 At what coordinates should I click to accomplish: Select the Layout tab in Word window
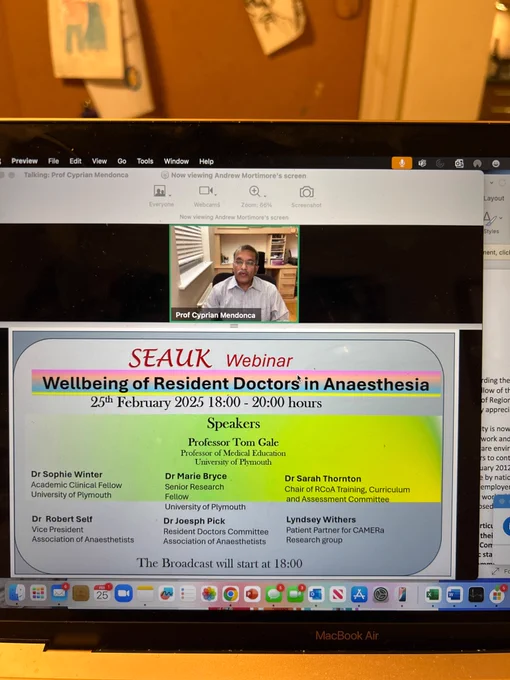[x=494, y=198]
